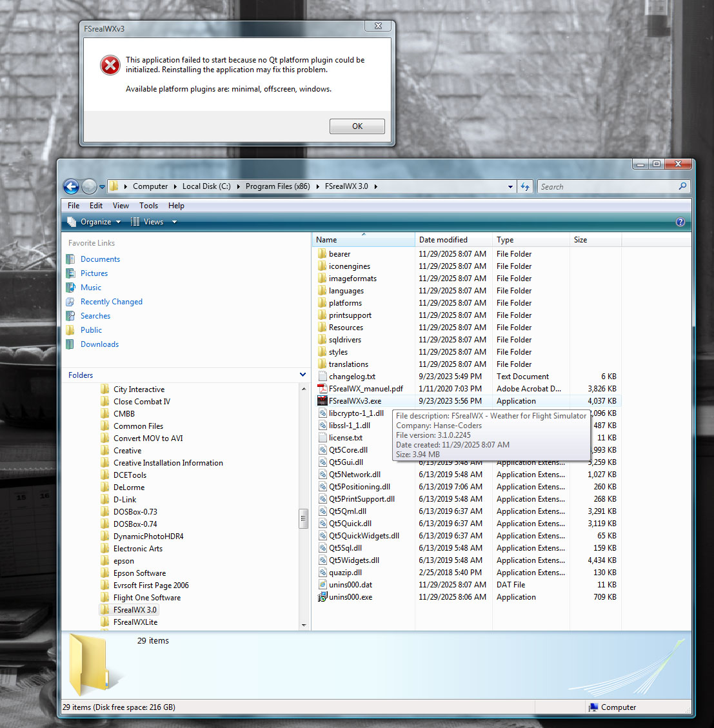Open the Views dropdown arrow
The height and width of the screenshot is (728, 714).
coord(174,222)
